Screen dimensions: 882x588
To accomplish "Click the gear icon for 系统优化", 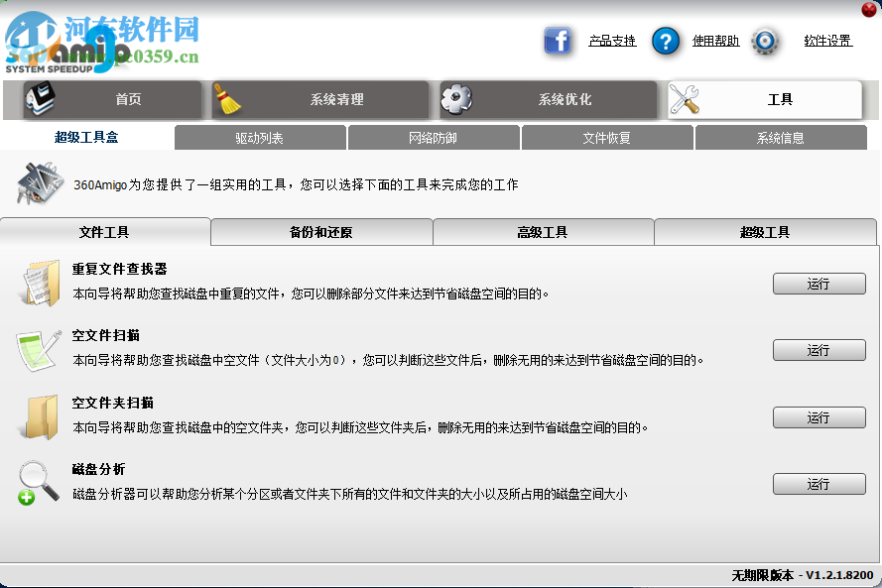I will point(456,99).
